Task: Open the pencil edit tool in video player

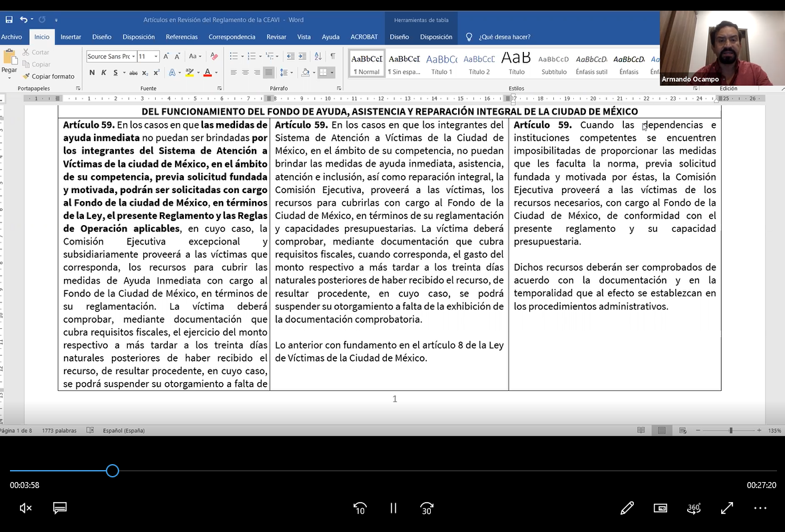Action: click(x=627, y=509)
